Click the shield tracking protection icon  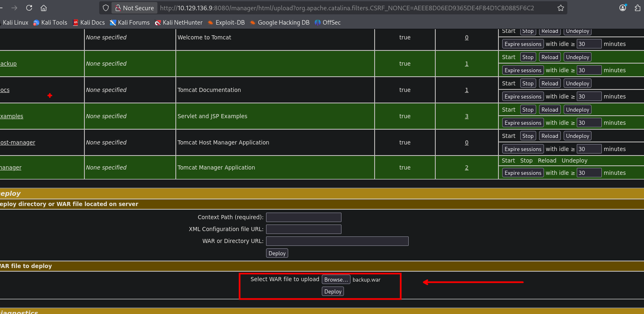(x=106, y=8)
